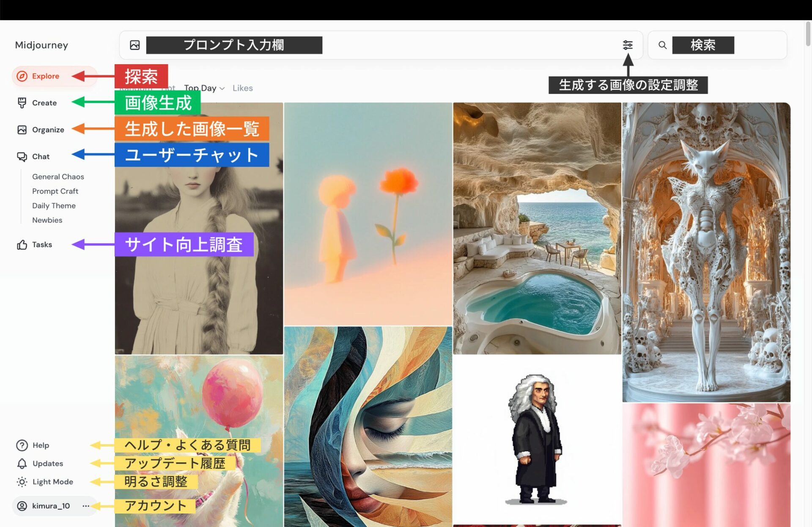This screenshot has width=812, height=527.
Task: Open the Create section icon
Action: pos(23,103)
